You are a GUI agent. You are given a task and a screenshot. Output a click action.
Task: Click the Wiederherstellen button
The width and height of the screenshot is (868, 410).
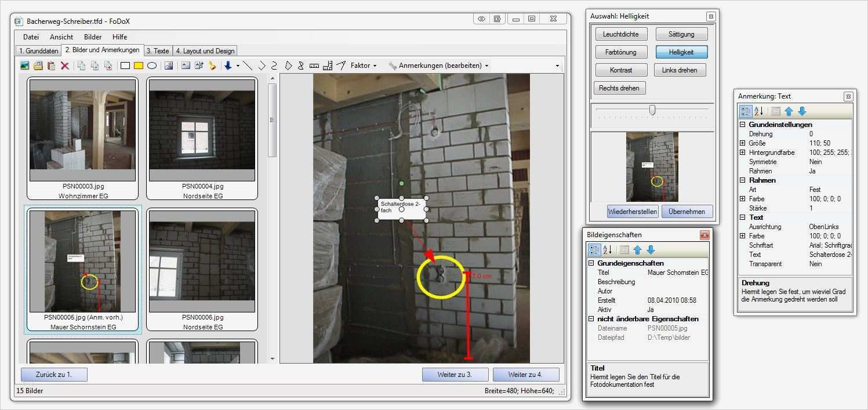tap(632, 211)
